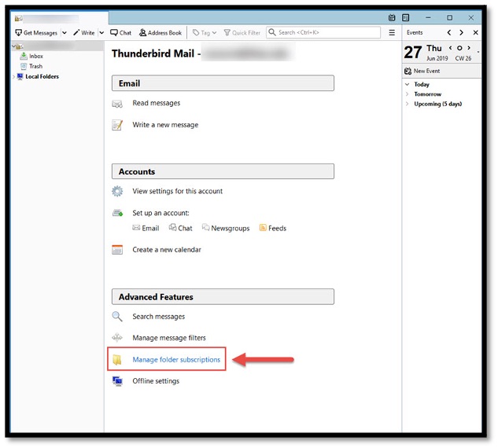Click the Set up an account icon
498x448 pixels.
click(117, 212)
